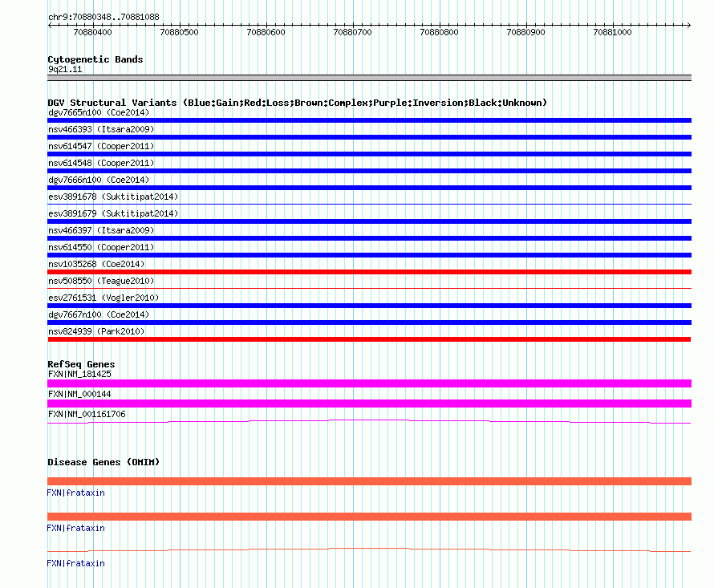Select nsv508550 (Teague2010) label
The image size is (714, 588).
(x=101, y=281)
